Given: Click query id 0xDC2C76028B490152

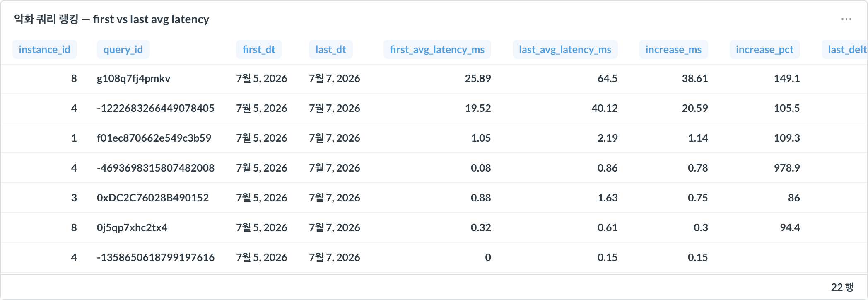Looking at the screenshot, I should point(153,198).
